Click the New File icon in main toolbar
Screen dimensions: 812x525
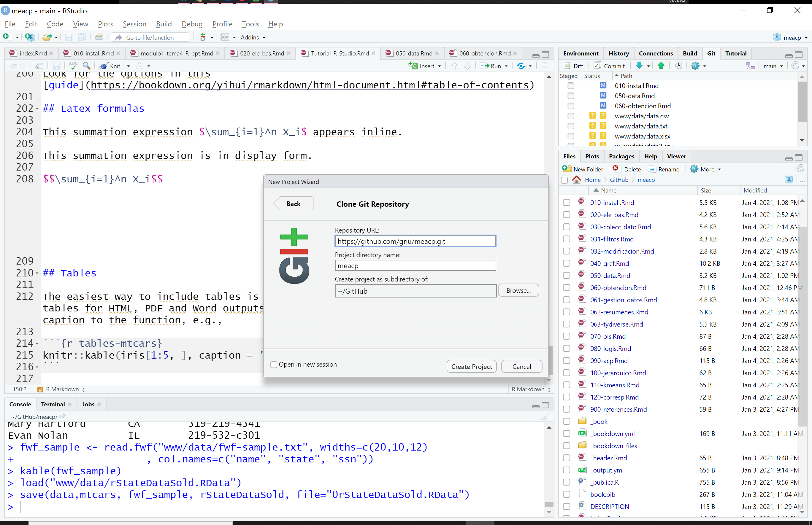(x=6, y=37)
